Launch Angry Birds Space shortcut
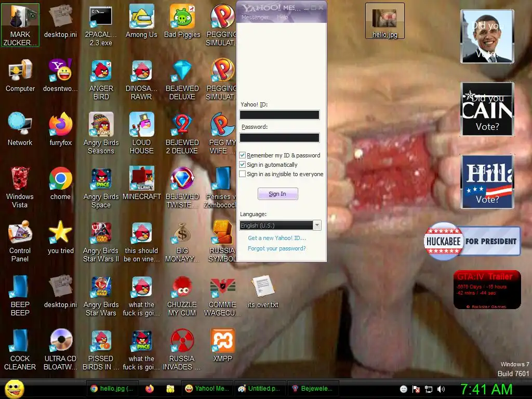Viewport: 532px width, 399px height. [101, 187]
